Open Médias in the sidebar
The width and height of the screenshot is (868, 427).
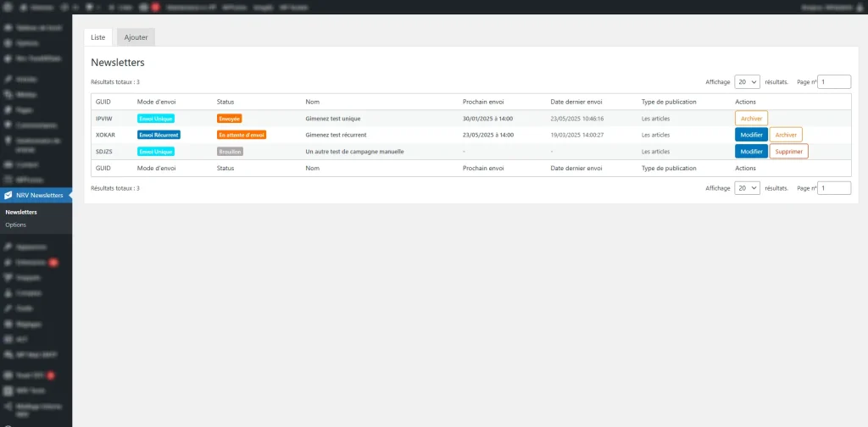pos(36,95)
